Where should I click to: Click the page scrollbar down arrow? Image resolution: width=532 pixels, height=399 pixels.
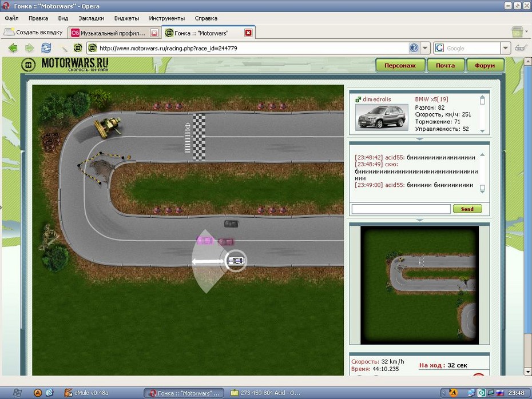pyautogui.click(x=527, y=372)
